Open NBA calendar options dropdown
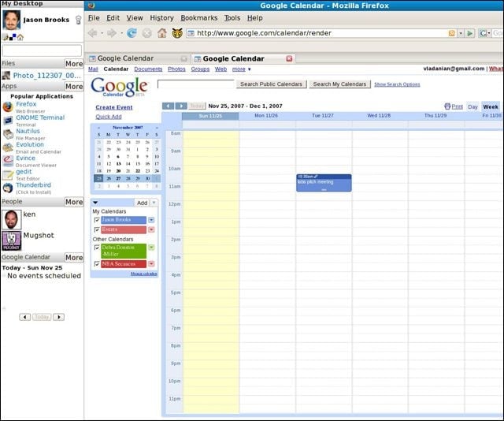This screenshot has height=421, width=504. (x=151, y=264)
